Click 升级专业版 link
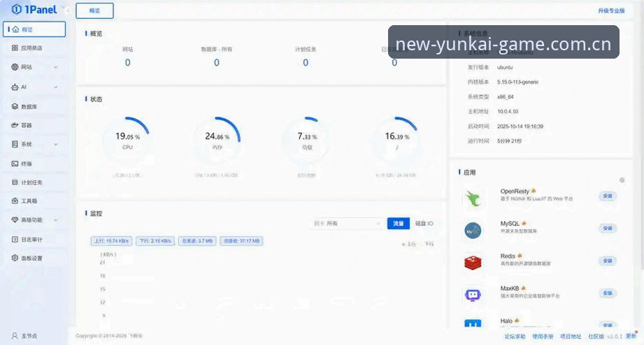The image size is (644, 345). (611, 10)
